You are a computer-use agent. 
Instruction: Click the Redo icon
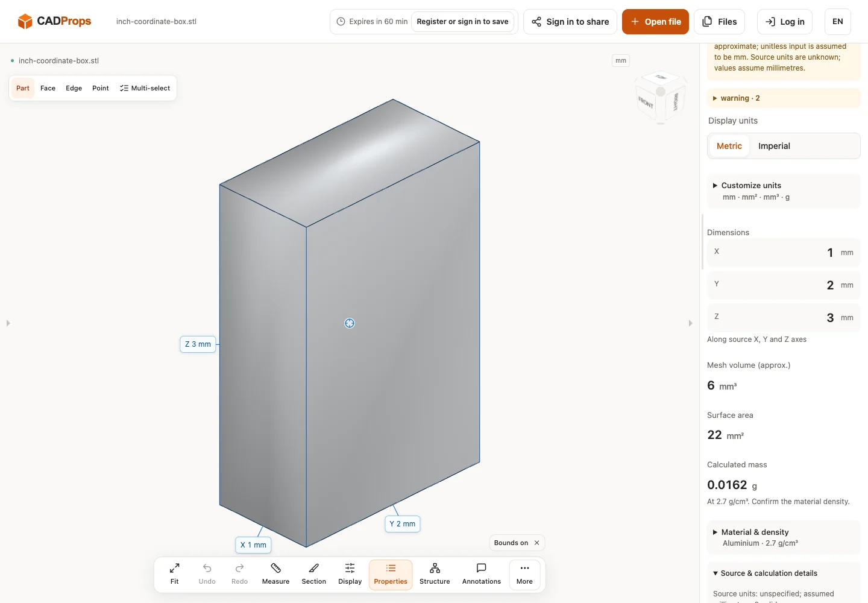239,568
